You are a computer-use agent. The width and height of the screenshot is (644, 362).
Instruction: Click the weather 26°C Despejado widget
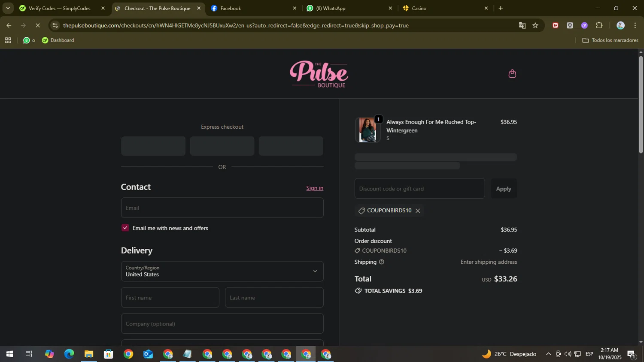pyautogui.click(x=509, y=354)
